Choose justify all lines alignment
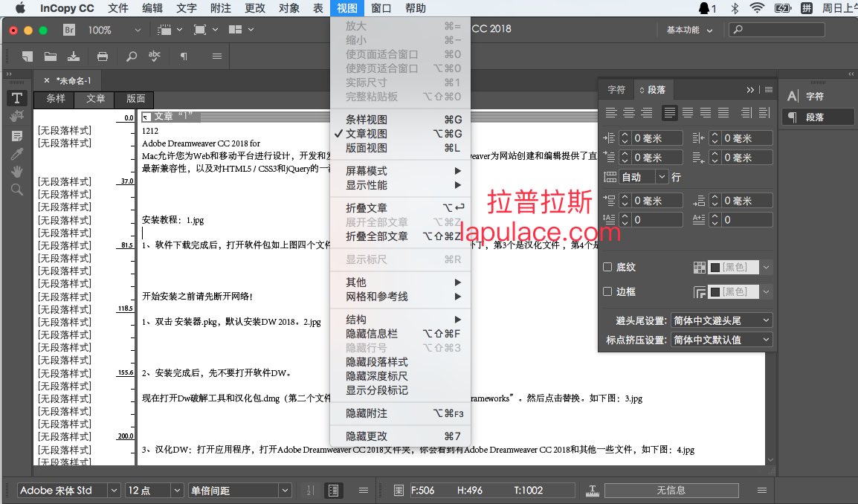 point(723,113)
